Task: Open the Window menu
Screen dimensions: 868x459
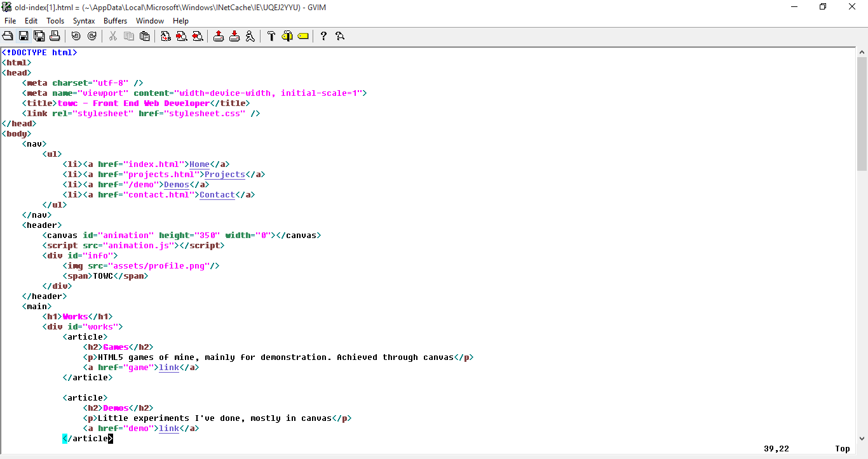Action: coord(150,21)
